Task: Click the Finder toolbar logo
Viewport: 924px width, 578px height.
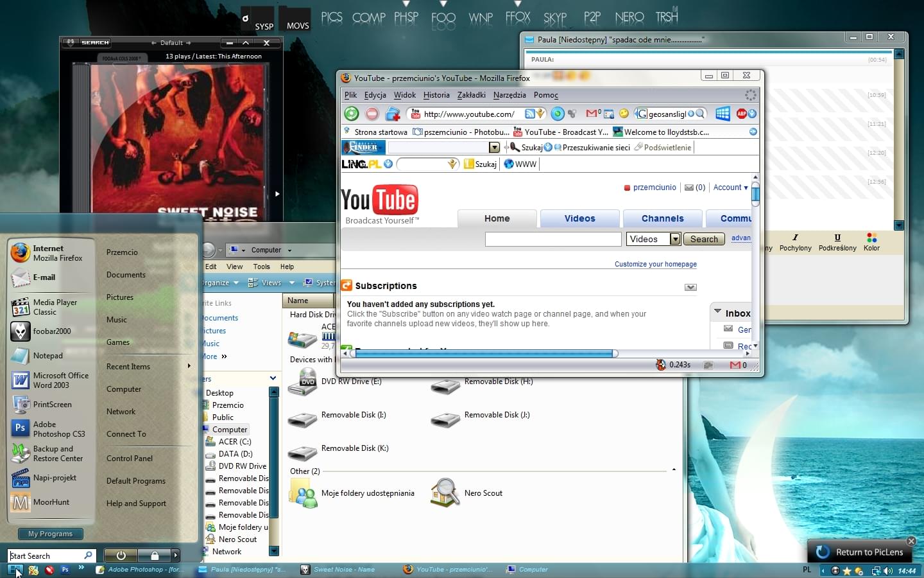Action: 363,147
